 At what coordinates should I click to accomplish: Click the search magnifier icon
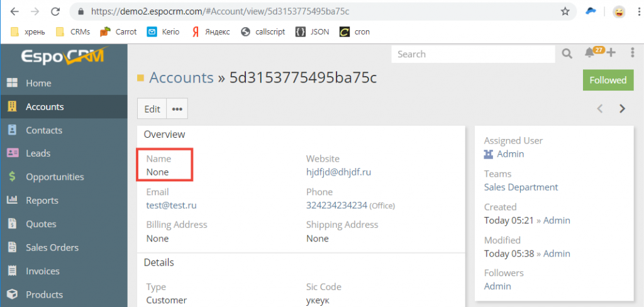pos(567,54)
